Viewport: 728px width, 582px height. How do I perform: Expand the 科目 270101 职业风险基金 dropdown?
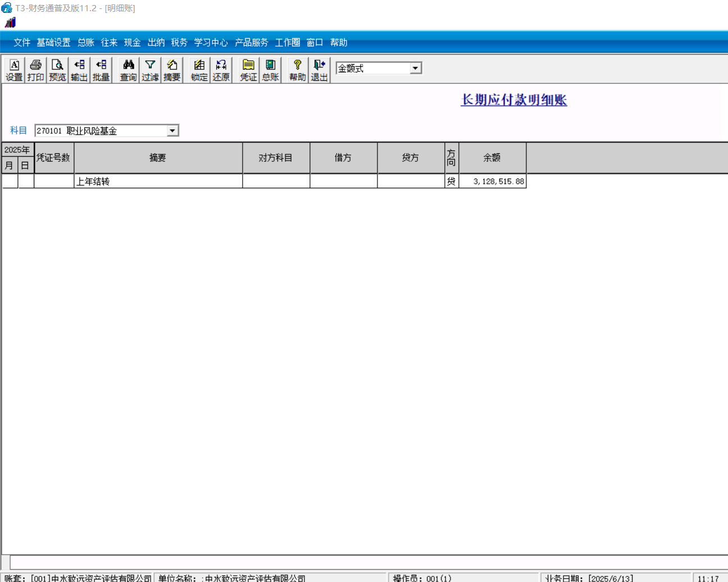[x=172, y=131]
